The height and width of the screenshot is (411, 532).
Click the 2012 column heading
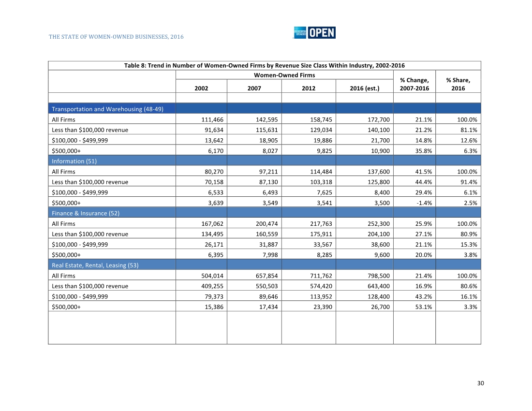[309, 88]
